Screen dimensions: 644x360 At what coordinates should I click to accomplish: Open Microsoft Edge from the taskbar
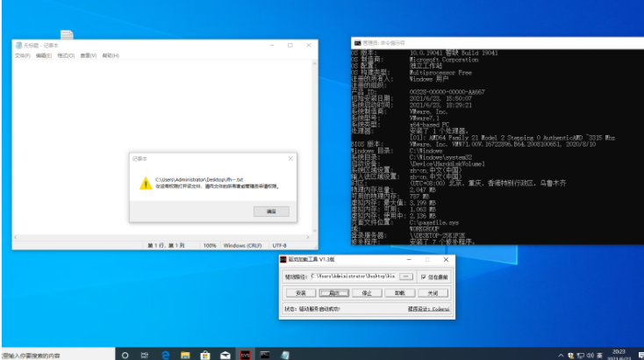[x=166, y=355]
